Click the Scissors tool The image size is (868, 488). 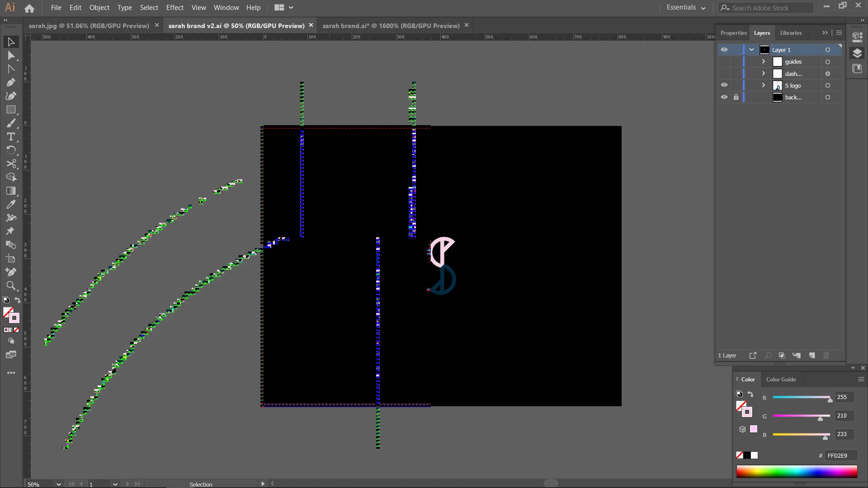point(11,164)
